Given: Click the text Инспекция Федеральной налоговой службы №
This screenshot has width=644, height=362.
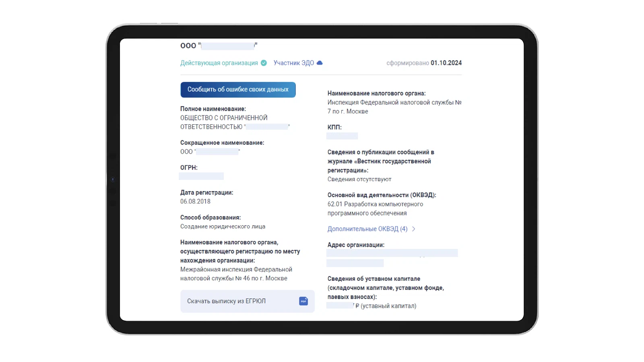Looking at the screenshot, I should tap(394, 103).
